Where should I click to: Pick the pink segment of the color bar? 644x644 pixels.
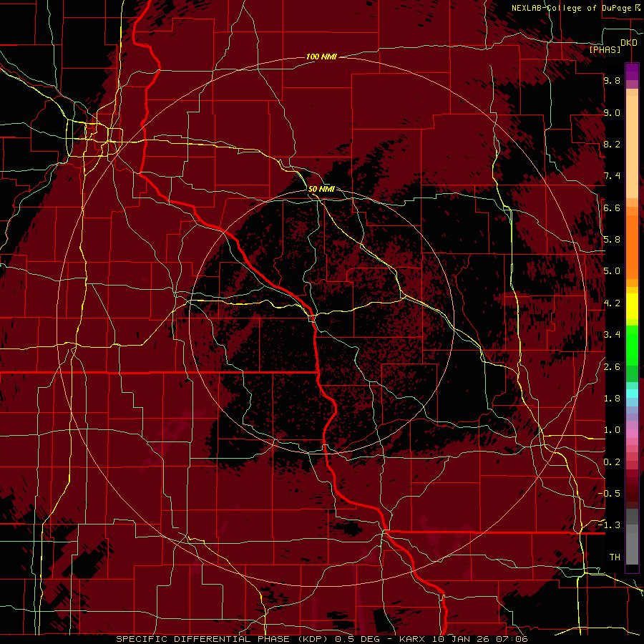(632, 434)
